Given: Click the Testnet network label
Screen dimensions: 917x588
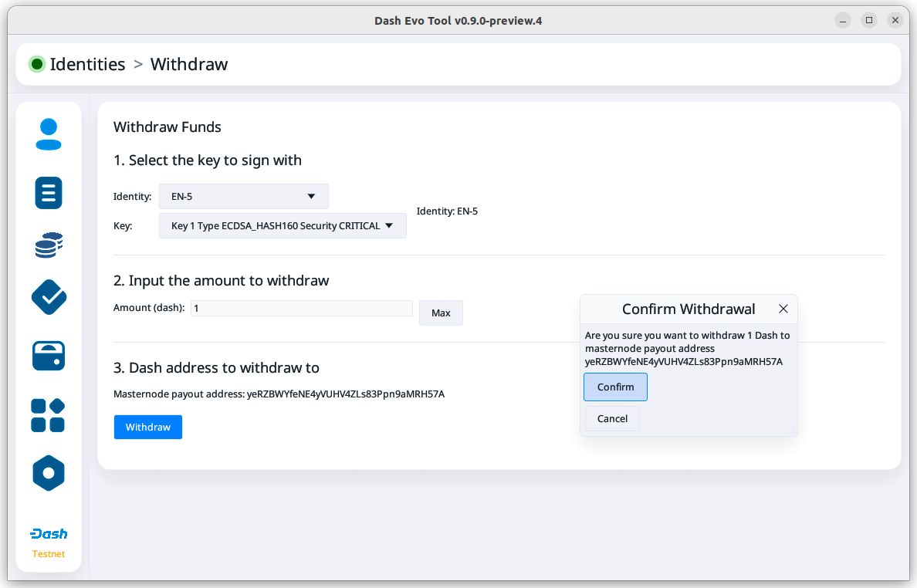Looking at the screenshot, I should [49, 554].
